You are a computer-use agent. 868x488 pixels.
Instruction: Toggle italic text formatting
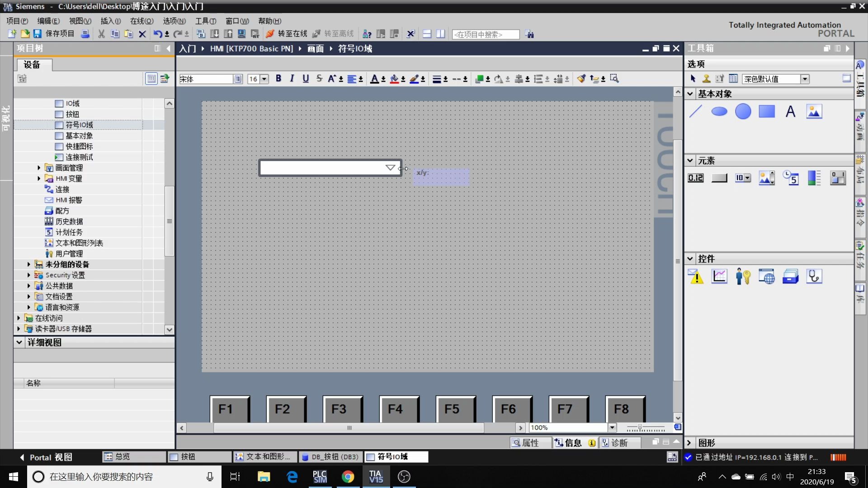coord(292,79)
